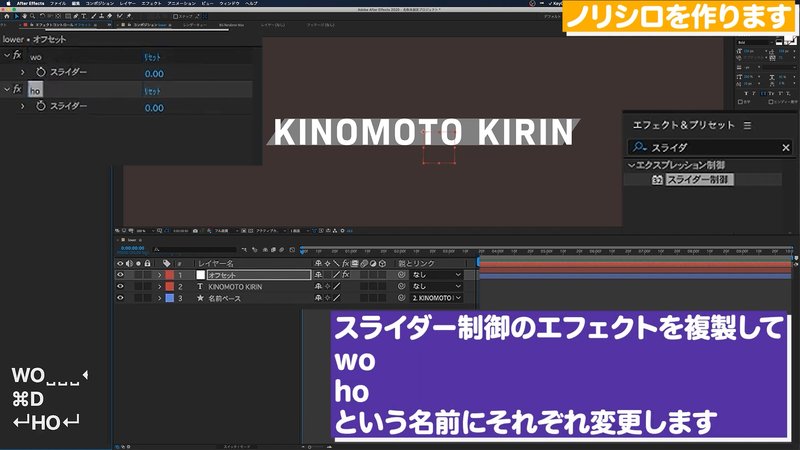Click the adjustment layer column header icon

click(373, 263)
